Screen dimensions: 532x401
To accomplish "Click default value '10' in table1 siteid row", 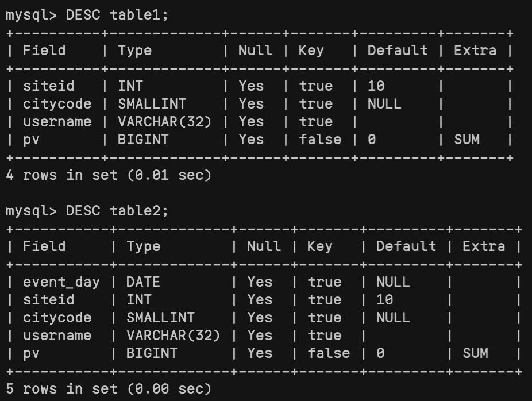I will 376,86.
